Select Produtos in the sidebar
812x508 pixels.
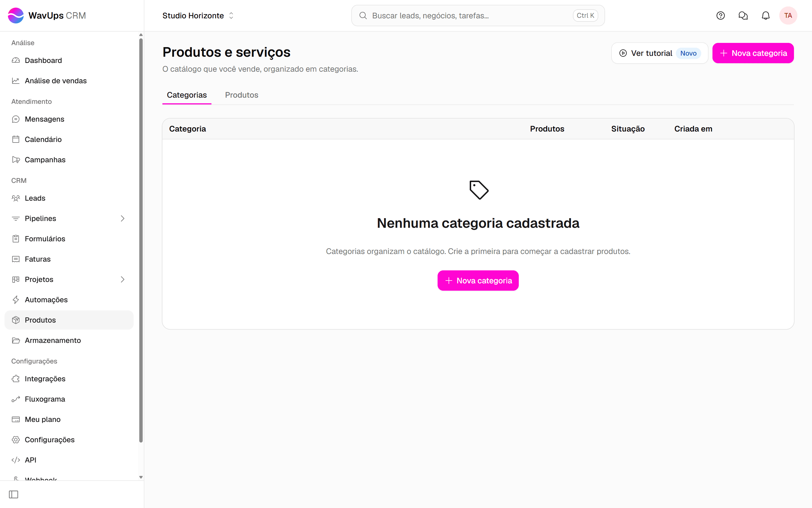[69, 320]
